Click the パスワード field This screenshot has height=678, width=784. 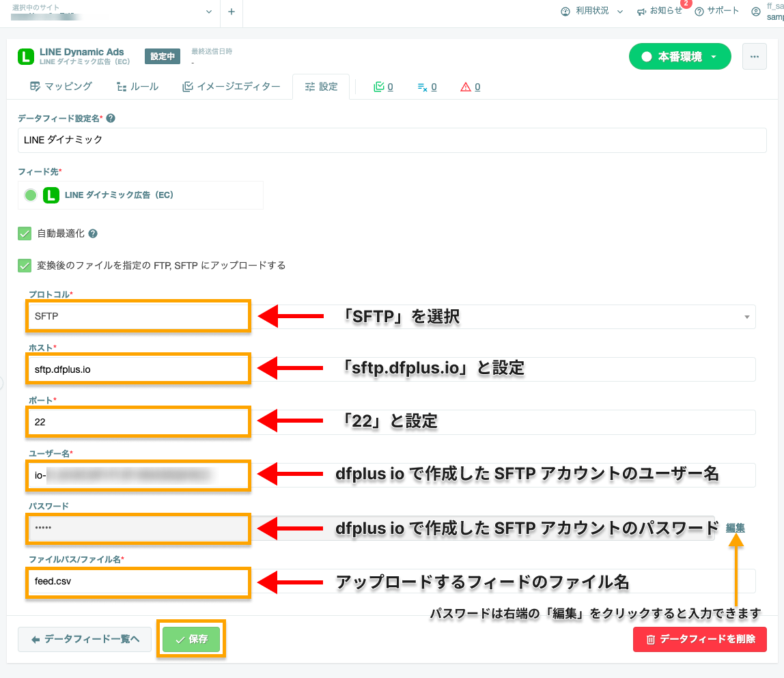point(371,528)
